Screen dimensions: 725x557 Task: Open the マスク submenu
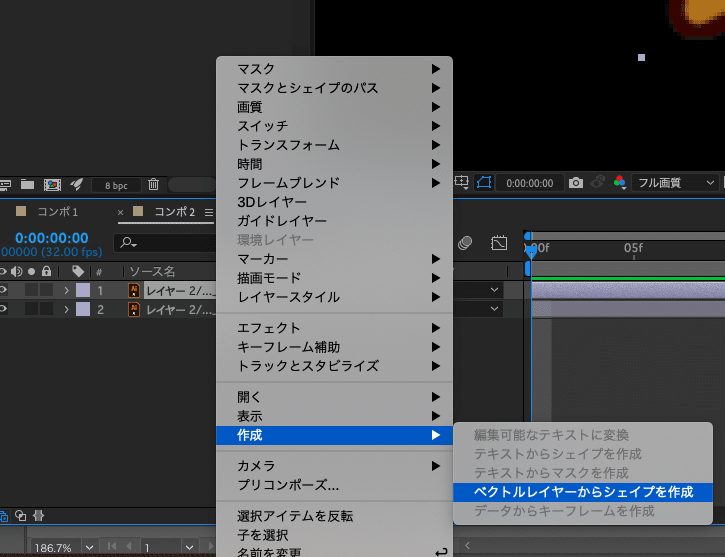click(x=334, y=69)
